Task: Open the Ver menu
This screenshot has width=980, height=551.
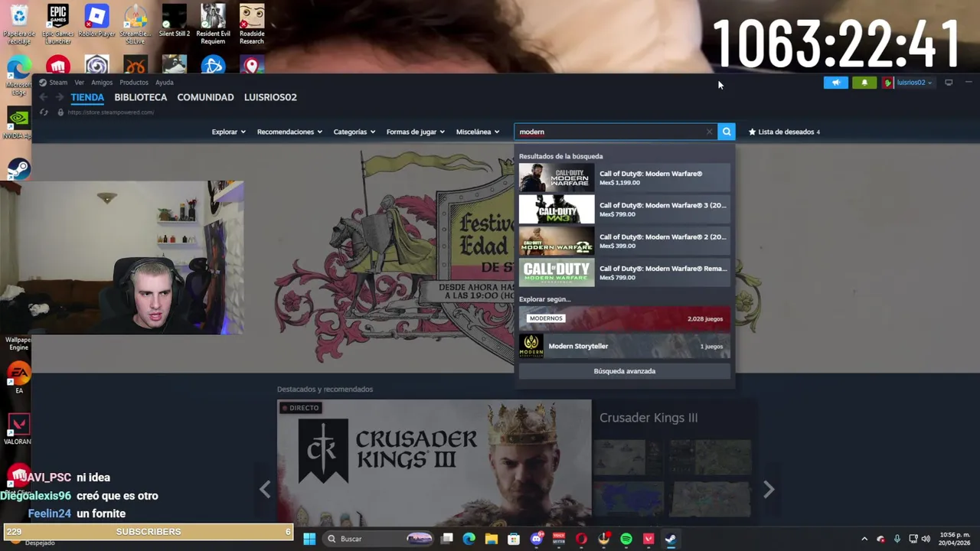Action: [80, 83]
